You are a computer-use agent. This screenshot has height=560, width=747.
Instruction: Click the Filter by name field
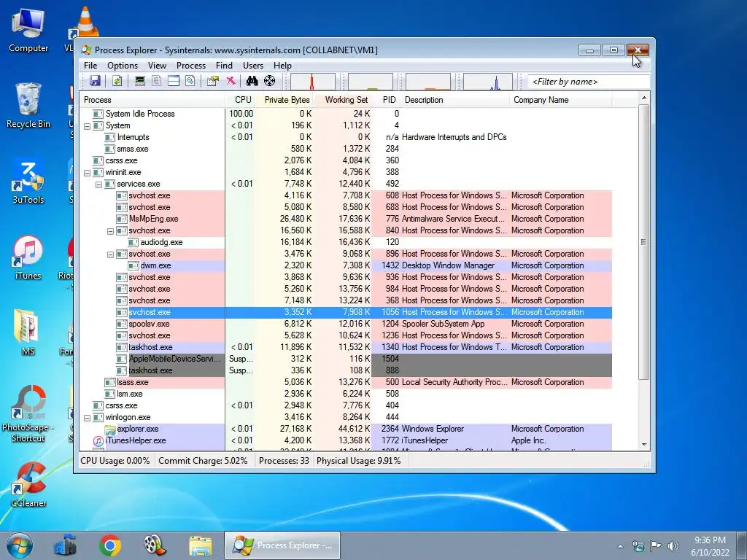[x=589, y=82]
